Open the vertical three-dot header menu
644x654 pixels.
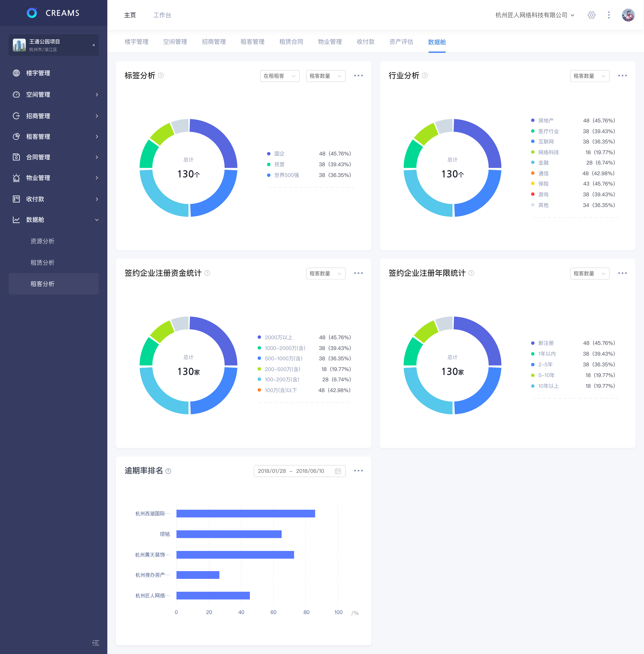tap(609, 15)
